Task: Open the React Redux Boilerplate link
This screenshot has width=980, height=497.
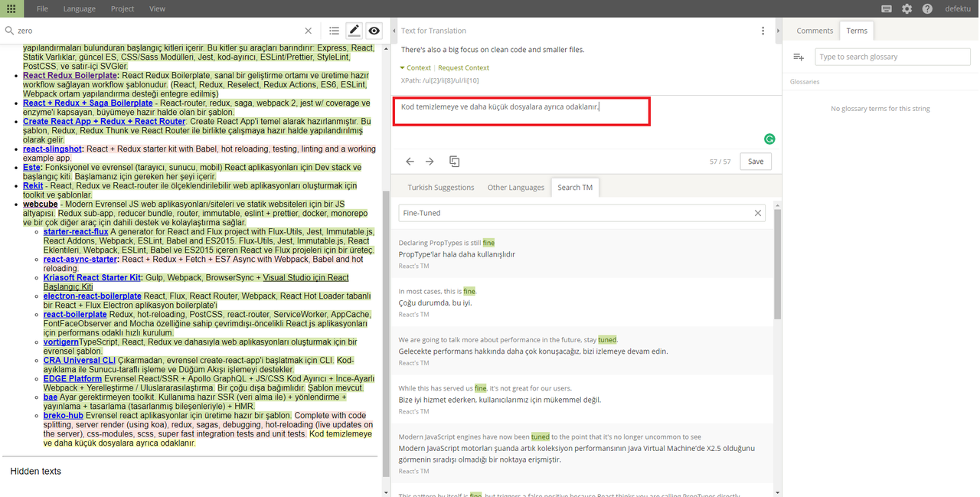Action: (x=70, y=76)
